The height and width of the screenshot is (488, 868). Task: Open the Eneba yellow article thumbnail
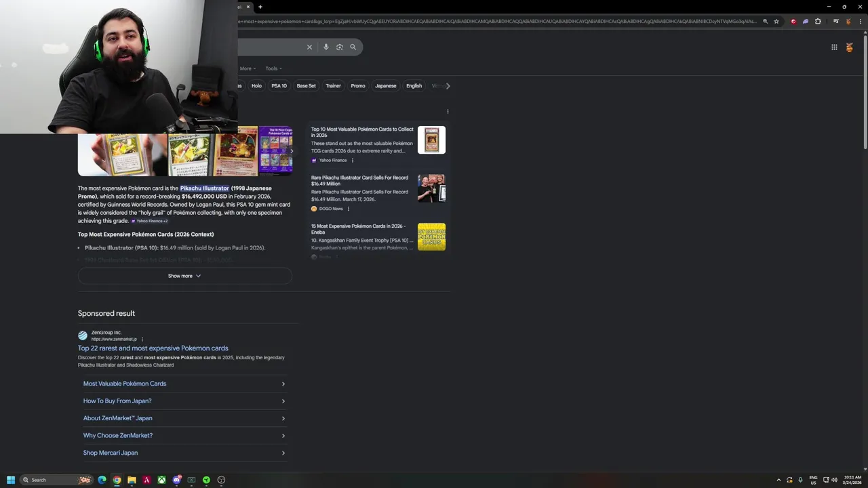point(431,237)
